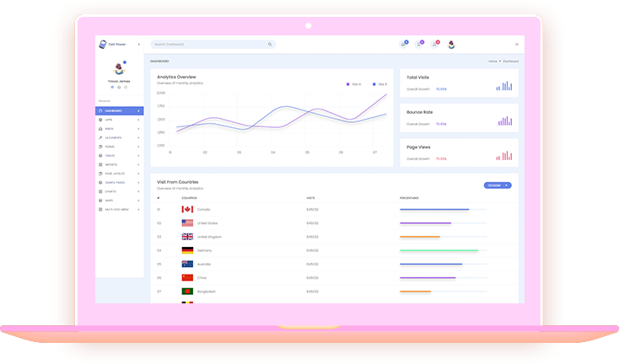619x364 pixels.
Task: Click the Search Dashboard input field
Action: (x=207, y=44)
